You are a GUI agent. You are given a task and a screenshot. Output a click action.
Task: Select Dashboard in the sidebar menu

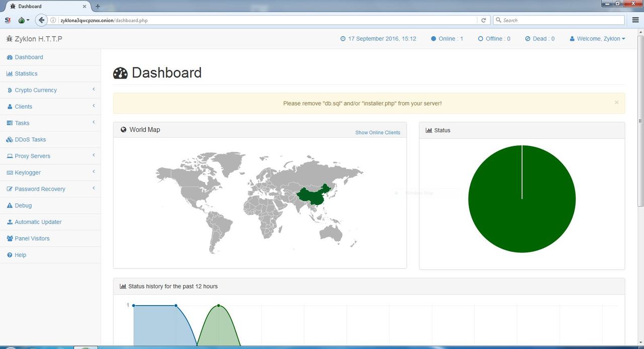pyautogui.click(x=29, y=57)
